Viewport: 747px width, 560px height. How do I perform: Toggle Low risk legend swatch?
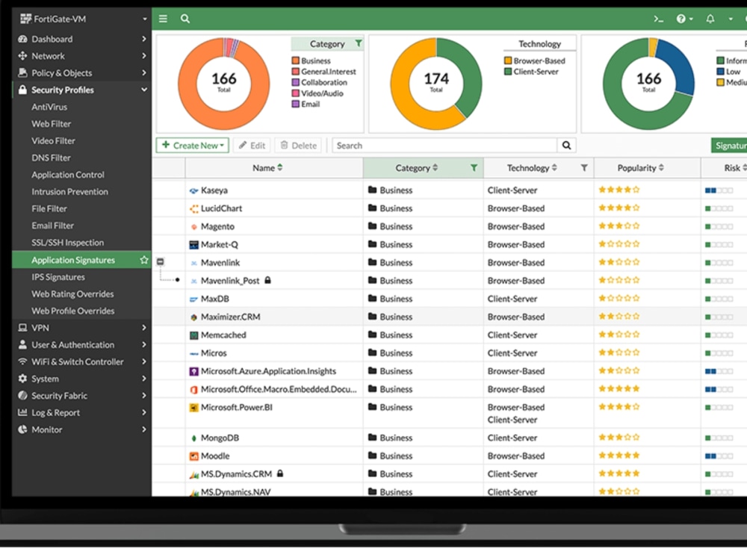click(x=720, y=72)
